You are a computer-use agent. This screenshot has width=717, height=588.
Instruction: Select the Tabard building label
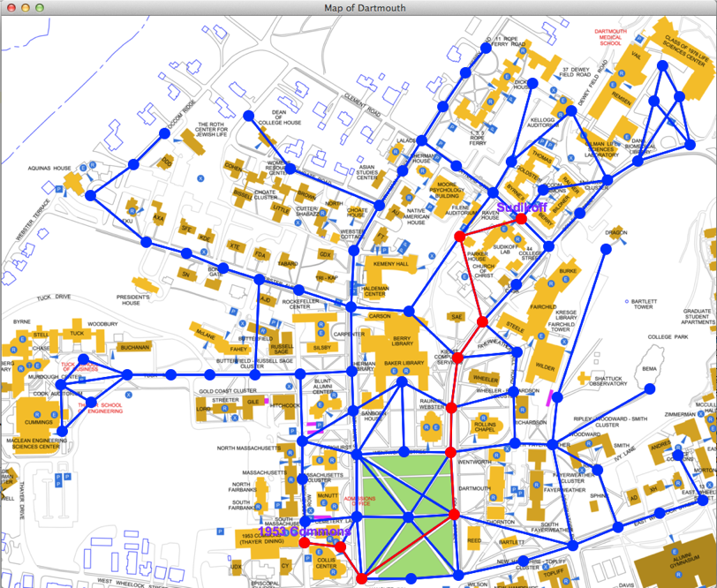coord(288,264)
